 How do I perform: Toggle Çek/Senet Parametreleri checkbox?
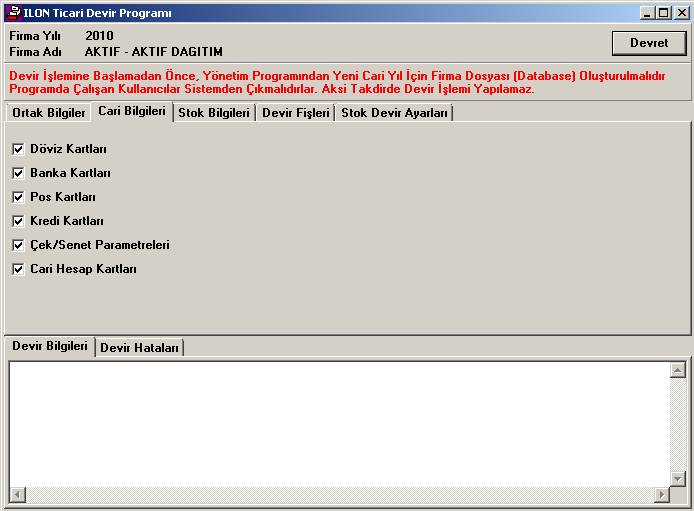[x=18, y=245]
